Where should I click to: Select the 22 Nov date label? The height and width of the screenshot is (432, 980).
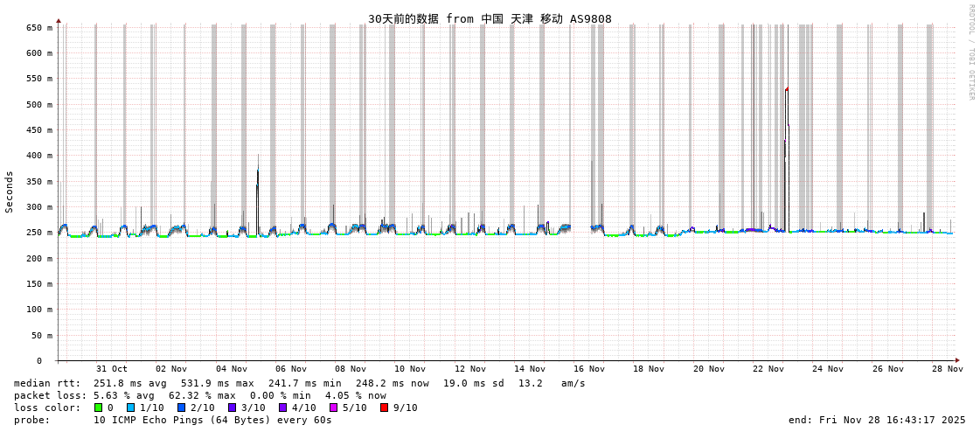(x=768, y=369)
